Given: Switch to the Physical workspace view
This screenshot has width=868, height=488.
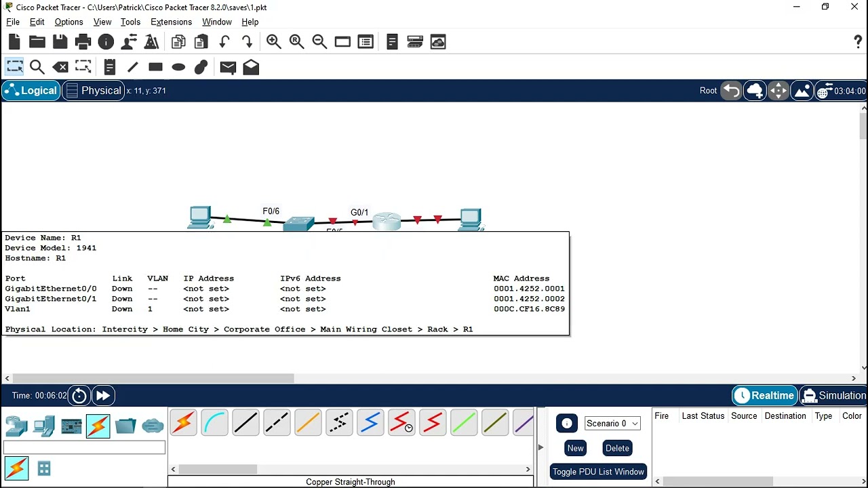Looking at the screenshot, I should [93, 91].
